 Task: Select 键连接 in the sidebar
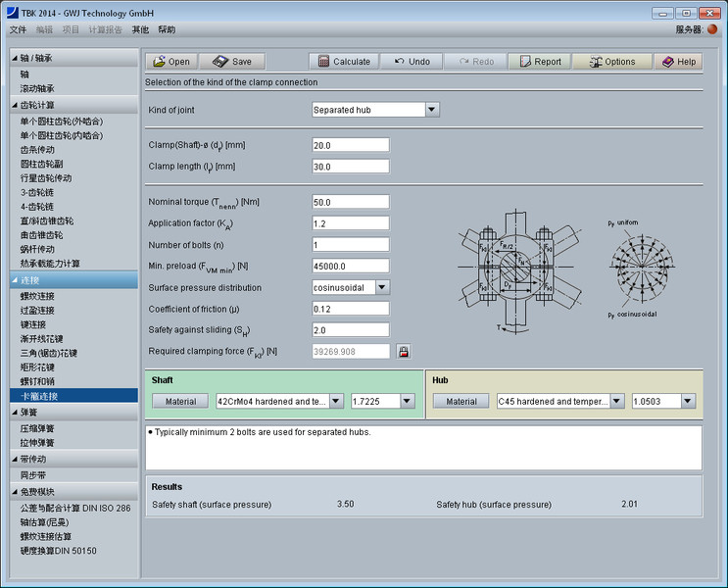tap(38, 324)
